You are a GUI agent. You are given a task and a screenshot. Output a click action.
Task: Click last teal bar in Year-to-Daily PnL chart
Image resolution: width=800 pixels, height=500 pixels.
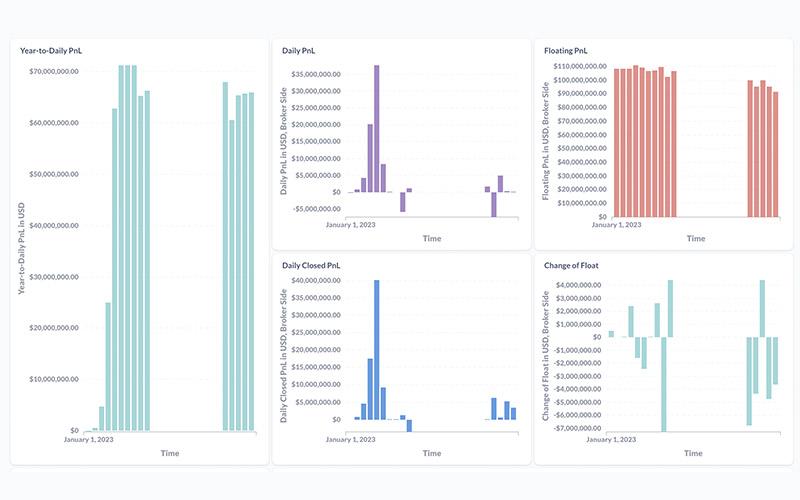pos(251,262)
